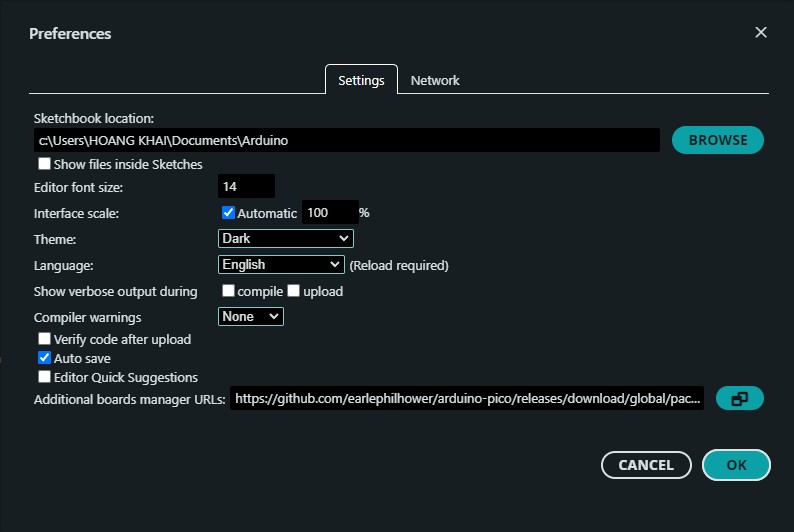Click the Editor font size field

246,186
